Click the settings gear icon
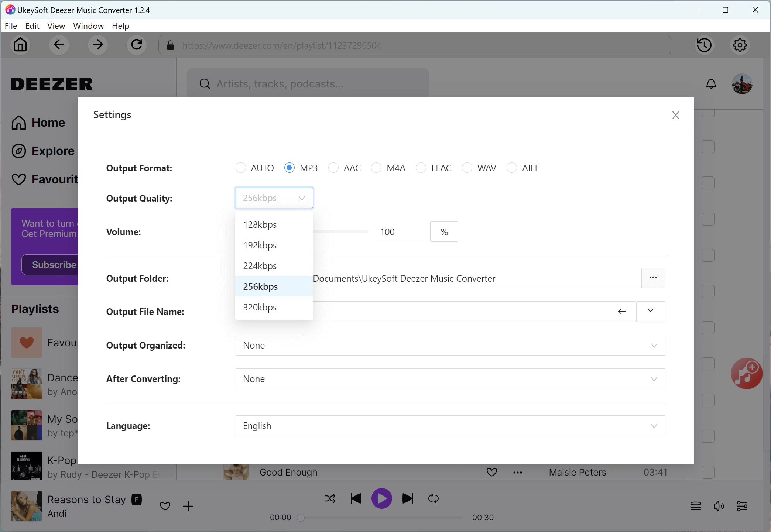 pos(740,45)
